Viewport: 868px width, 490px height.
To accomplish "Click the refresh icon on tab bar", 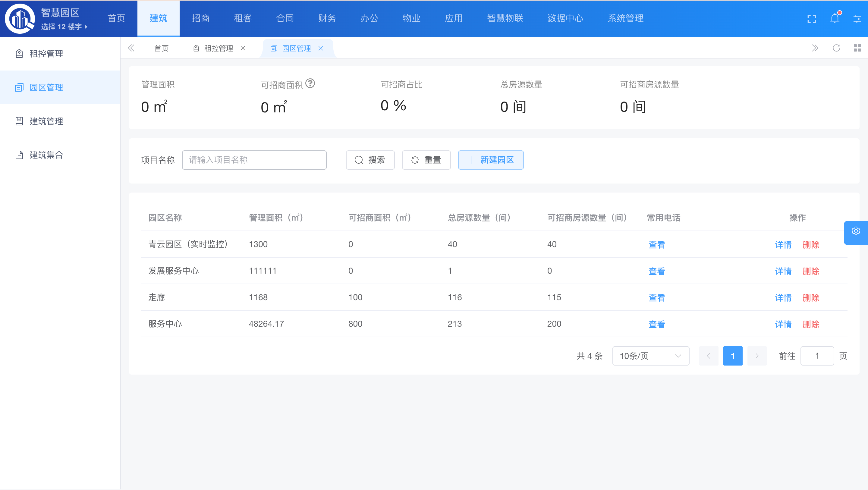I will coord(836,48).
